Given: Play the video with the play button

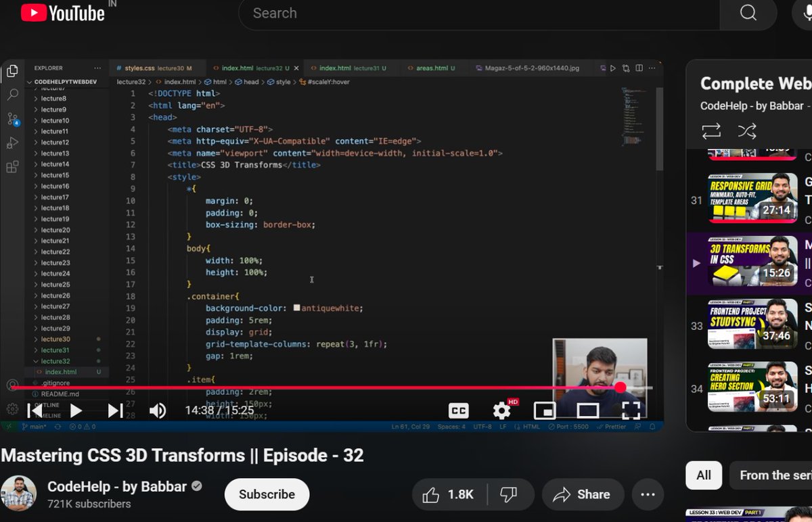Looking at the screenshot, I should point(76,410).
